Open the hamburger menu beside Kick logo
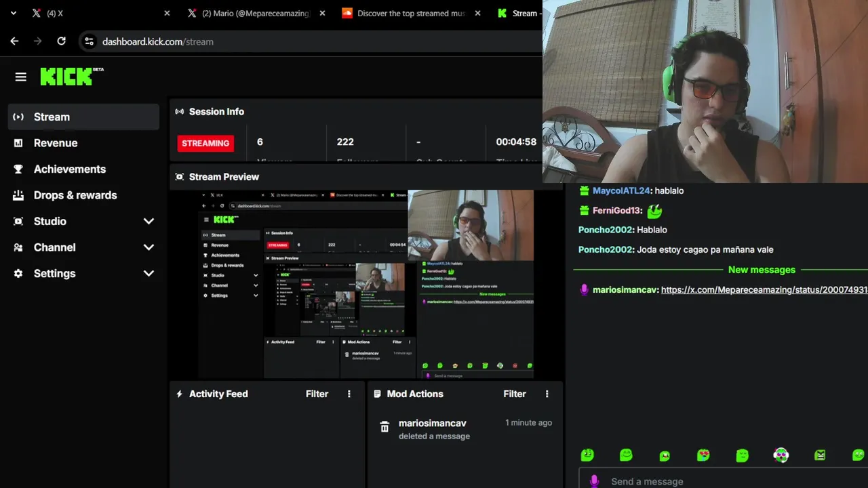The height and width of the screenshot is (488, 868). [20, 77]
